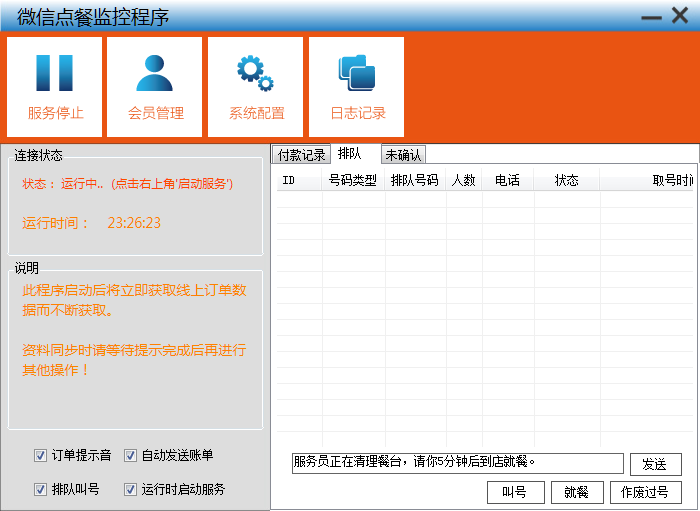Click the message input field with 服务员正在清理餐台

(x=458, y=463)
